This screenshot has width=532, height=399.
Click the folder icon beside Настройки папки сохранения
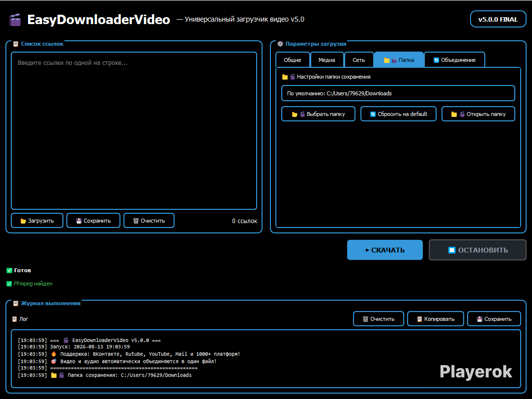pos(285,77)
